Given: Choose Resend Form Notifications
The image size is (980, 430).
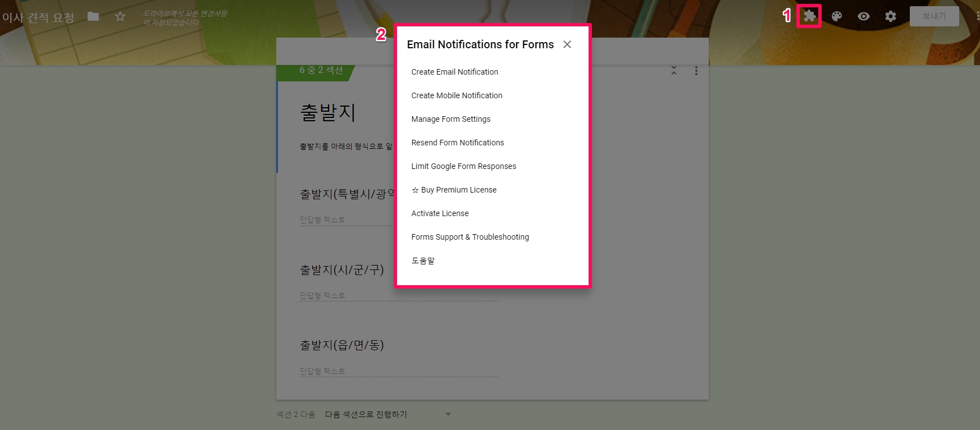Looking at the screenshot, I should pyautogui.click(x=457, y=143).
